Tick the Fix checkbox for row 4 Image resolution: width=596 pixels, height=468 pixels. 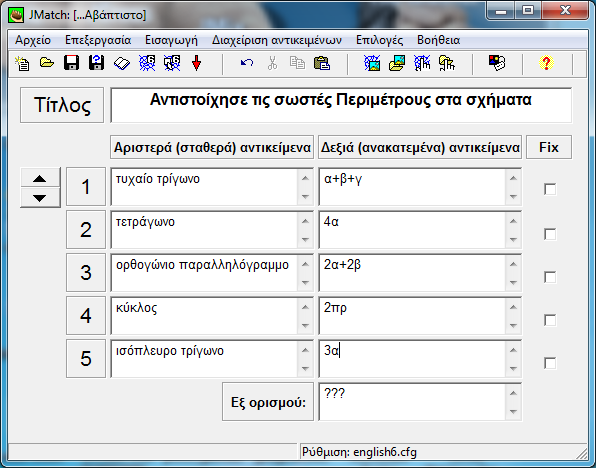(550, 320)
